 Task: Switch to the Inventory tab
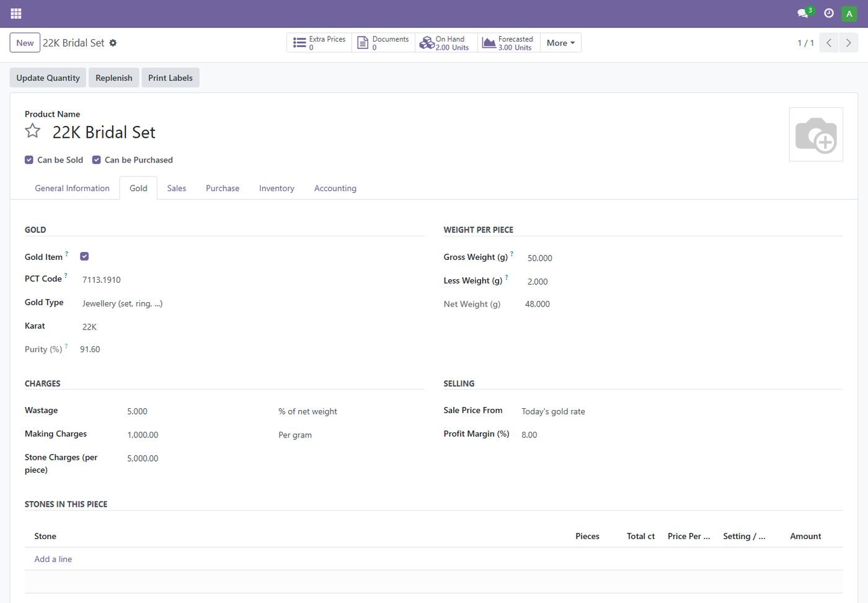(277, 188)
